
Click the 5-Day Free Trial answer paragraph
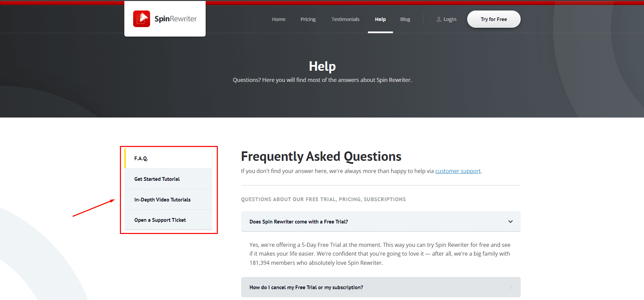tap(380, 254)
